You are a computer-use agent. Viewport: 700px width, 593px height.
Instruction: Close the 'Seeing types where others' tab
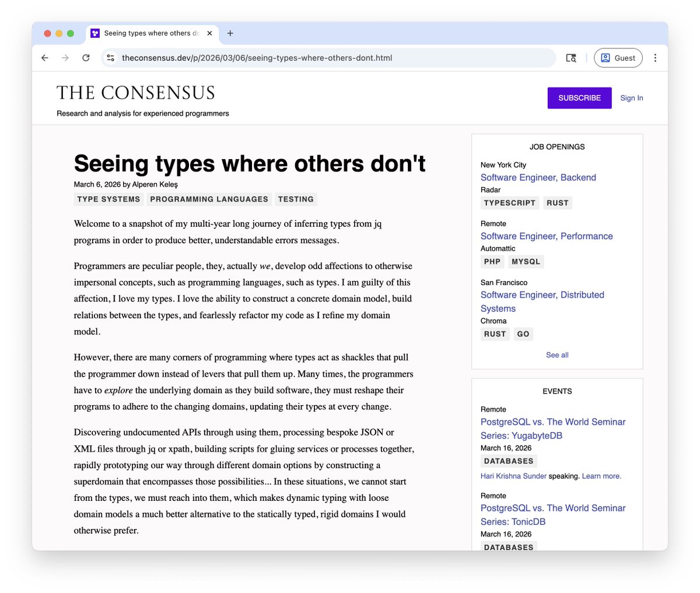coord(209,33)
